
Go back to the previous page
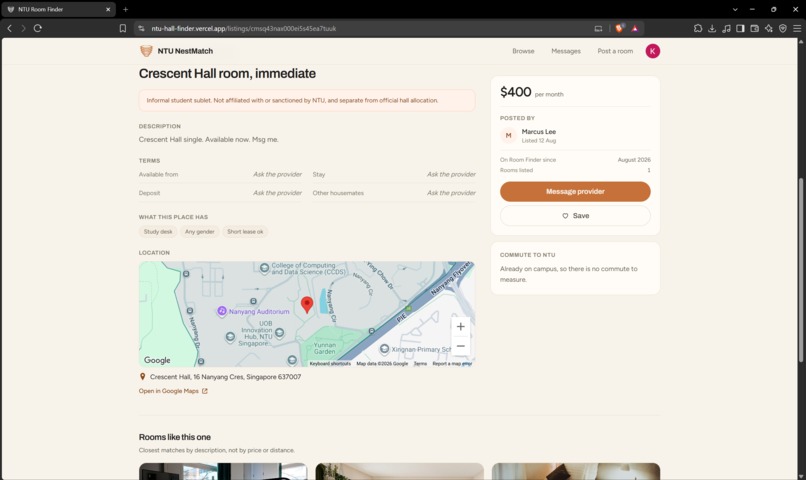tap(9, 28)
